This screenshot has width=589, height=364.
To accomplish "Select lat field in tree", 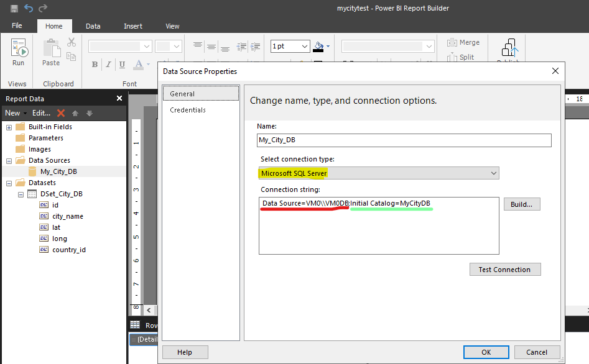I will [x=56, y=227].
